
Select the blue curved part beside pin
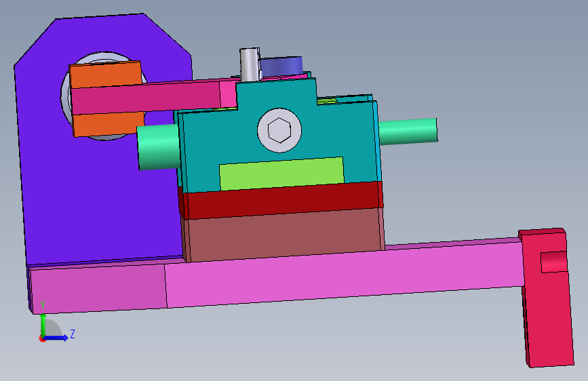click(x=281, y=66)
